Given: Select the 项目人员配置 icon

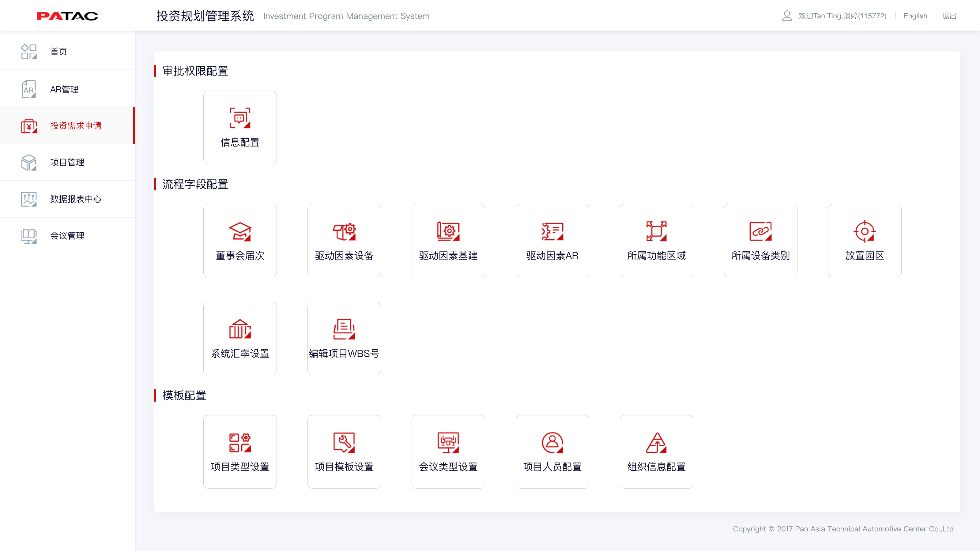Looking at the screenshot, I should 552,452.
